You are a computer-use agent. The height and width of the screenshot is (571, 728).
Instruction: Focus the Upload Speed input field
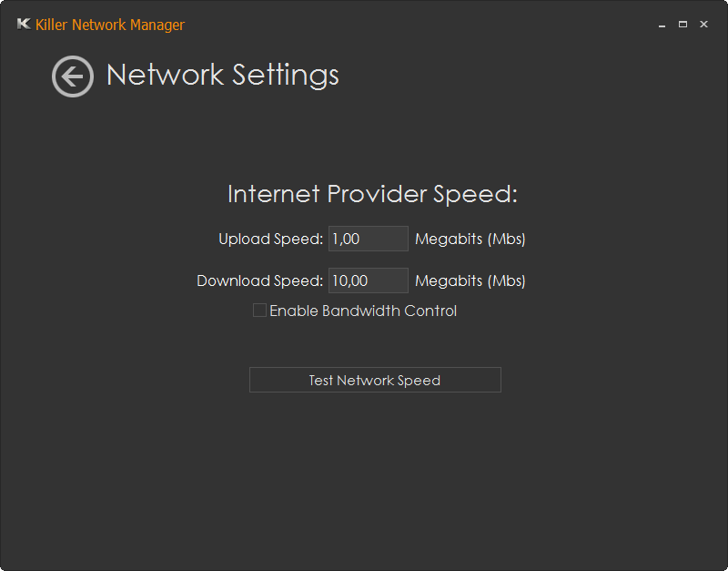tap(369, 239)
